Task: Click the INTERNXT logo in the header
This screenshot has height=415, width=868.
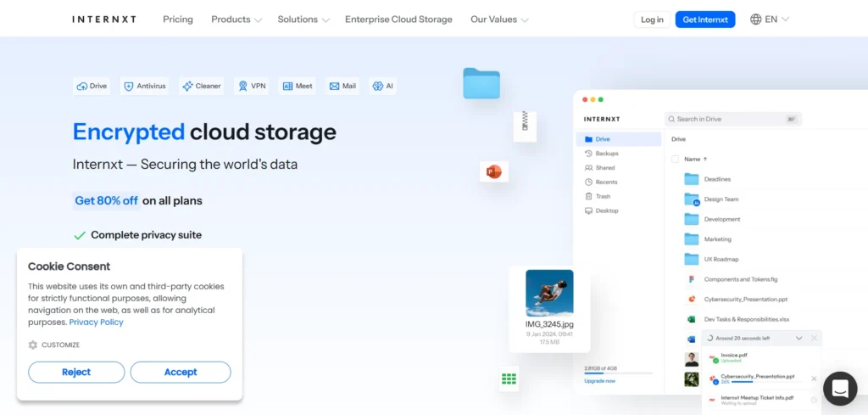Action: tap(104, 20)
